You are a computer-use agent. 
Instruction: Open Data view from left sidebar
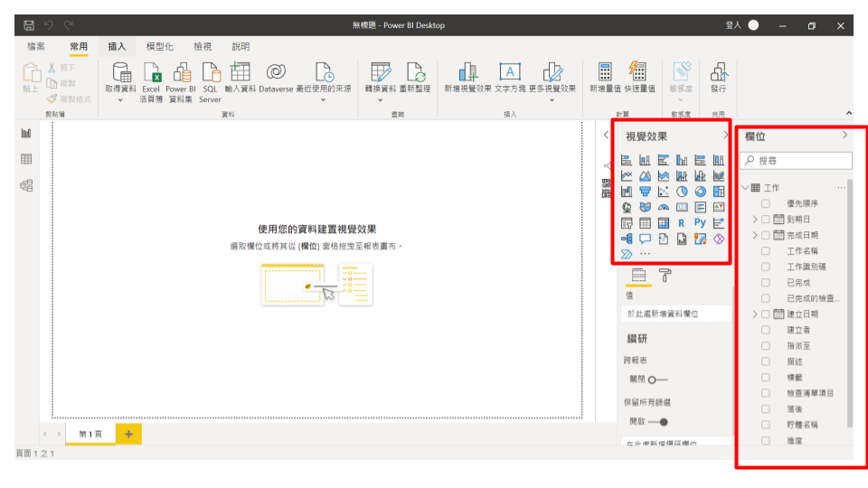26,159
